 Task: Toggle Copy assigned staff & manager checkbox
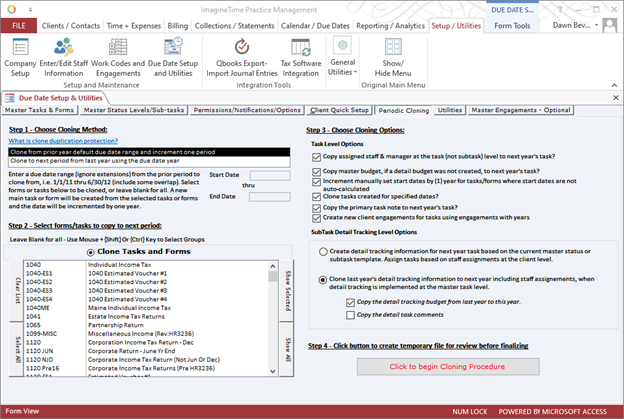pyautogui.click(x=316, y=156)
